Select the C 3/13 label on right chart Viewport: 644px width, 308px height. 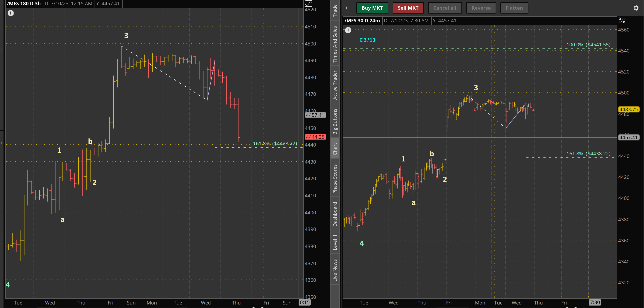367,40
